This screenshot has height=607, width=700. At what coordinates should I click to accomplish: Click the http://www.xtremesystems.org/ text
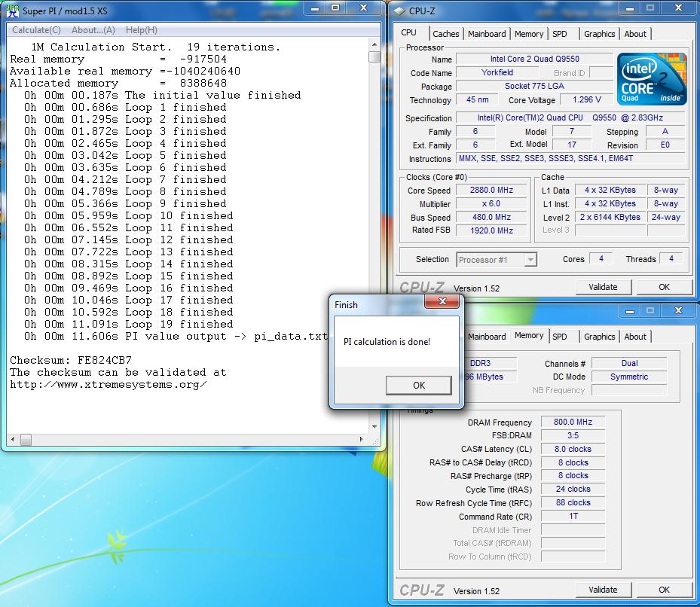(109, 384)
